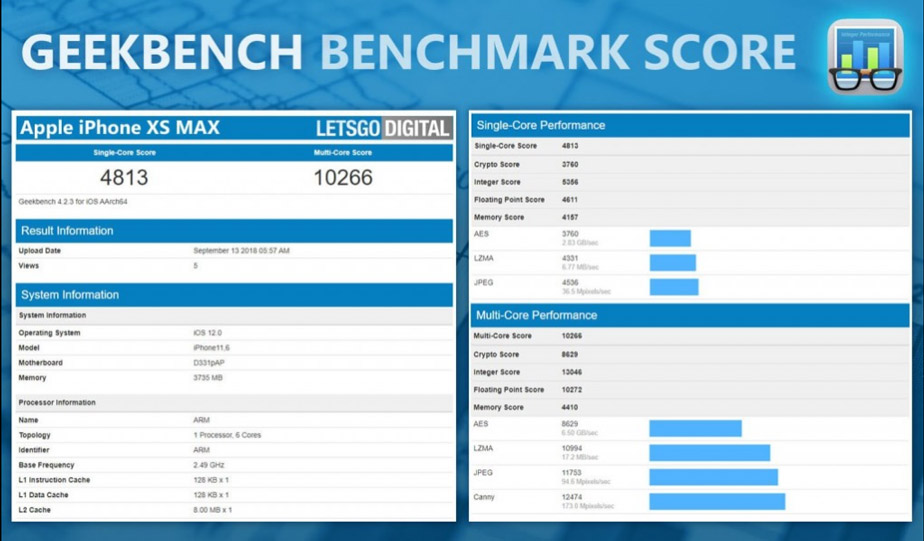Select multi-core Memory Score "4410"
This screenshot has width=924, height=541.
click(x=570, y=408)
